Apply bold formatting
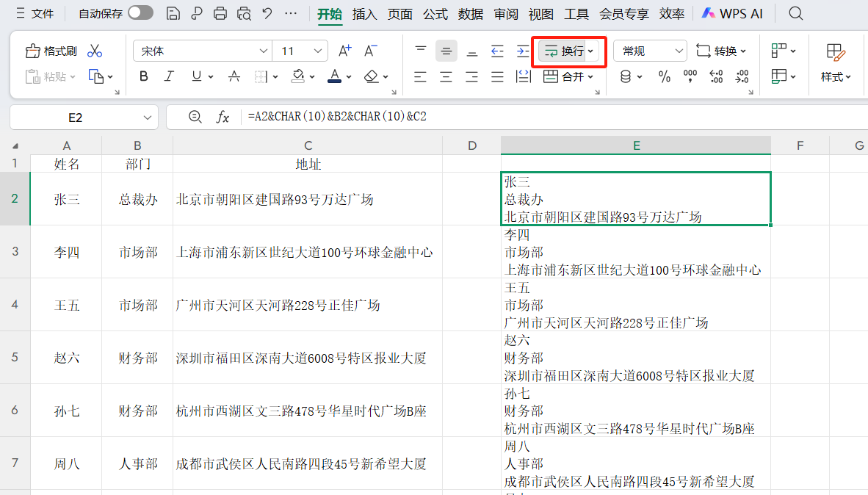Viewport: 868px width, 495px height. [x=144, y=76]
